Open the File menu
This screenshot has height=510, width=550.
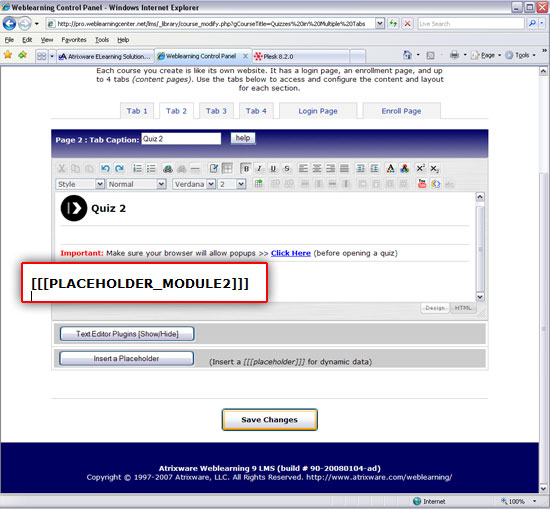point(9,40)
